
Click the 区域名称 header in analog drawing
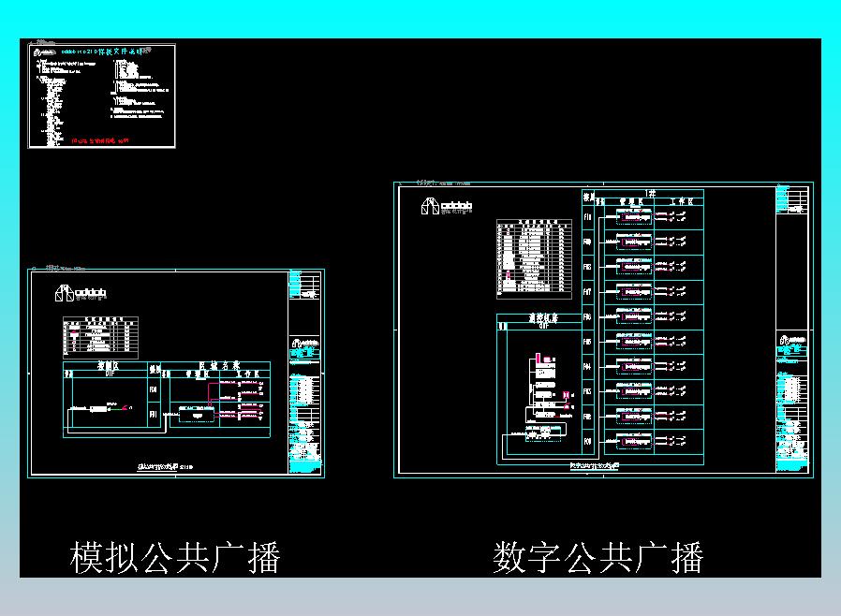click(x=219, y=366)
